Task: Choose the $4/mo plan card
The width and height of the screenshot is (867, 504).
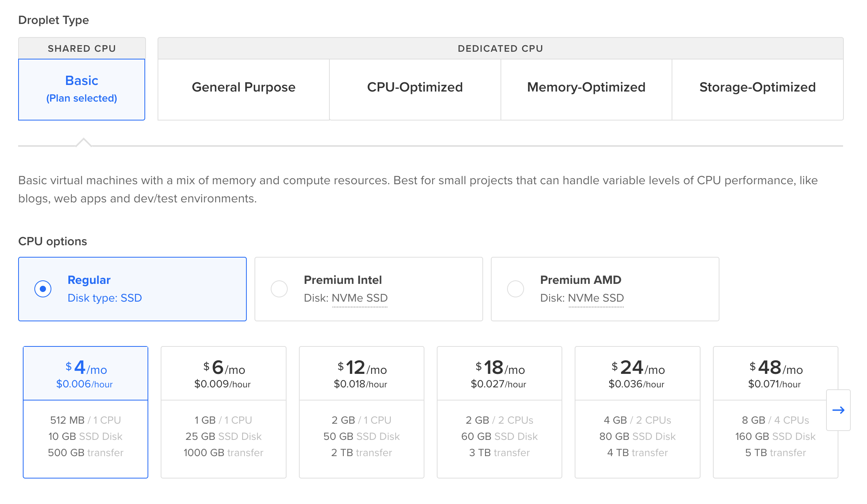Action: 85,412
